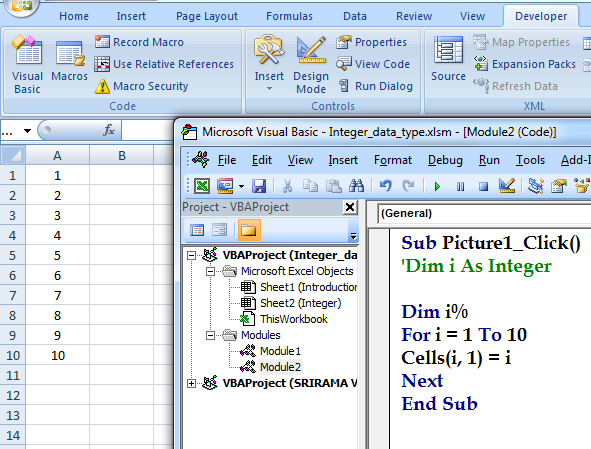Click View Code in Controls group
The width and height of the screenshot is (591, 449).
373,64
